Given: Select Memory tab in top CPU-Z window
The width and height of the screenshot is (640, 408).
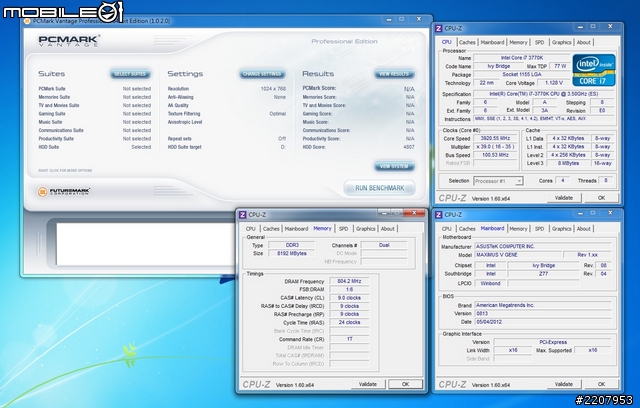Looking at the screenshot, I should point(518,42).
